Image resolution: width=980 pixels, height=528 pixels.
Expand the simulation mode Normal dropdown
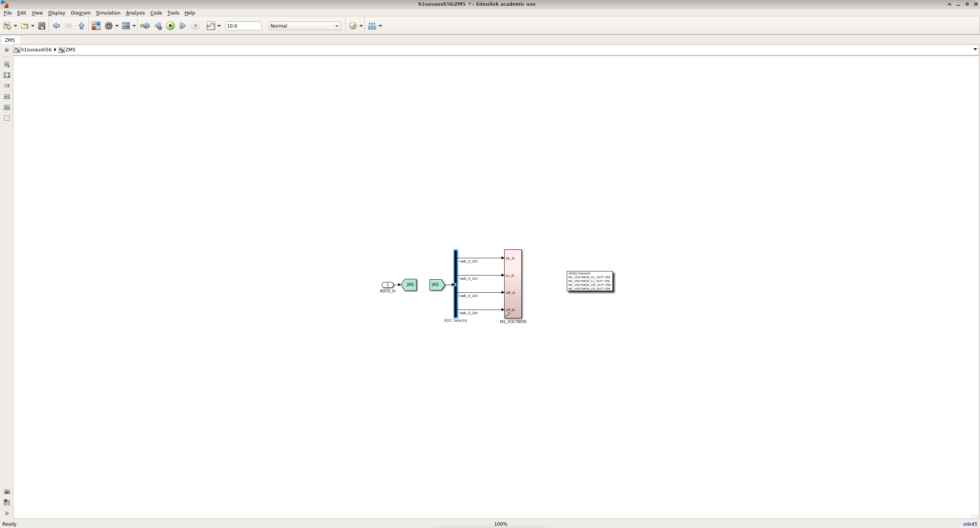click(336, 26)
